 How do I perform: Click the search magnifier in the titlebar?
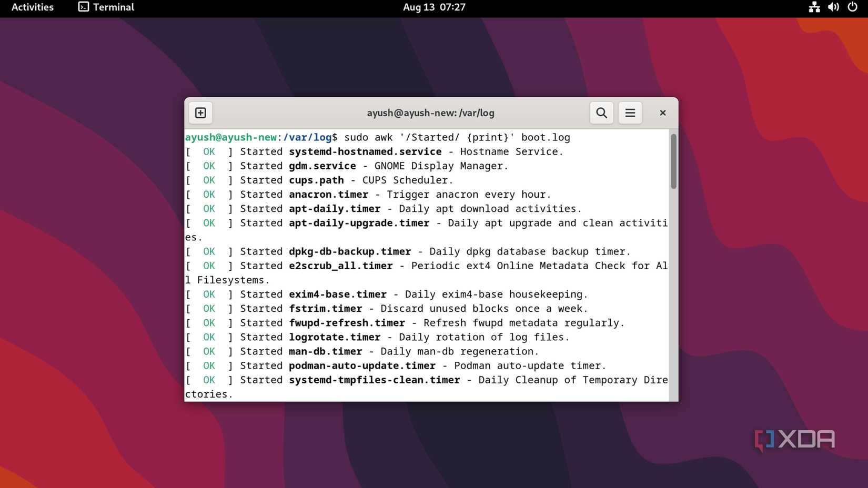(x=601, y=113)
